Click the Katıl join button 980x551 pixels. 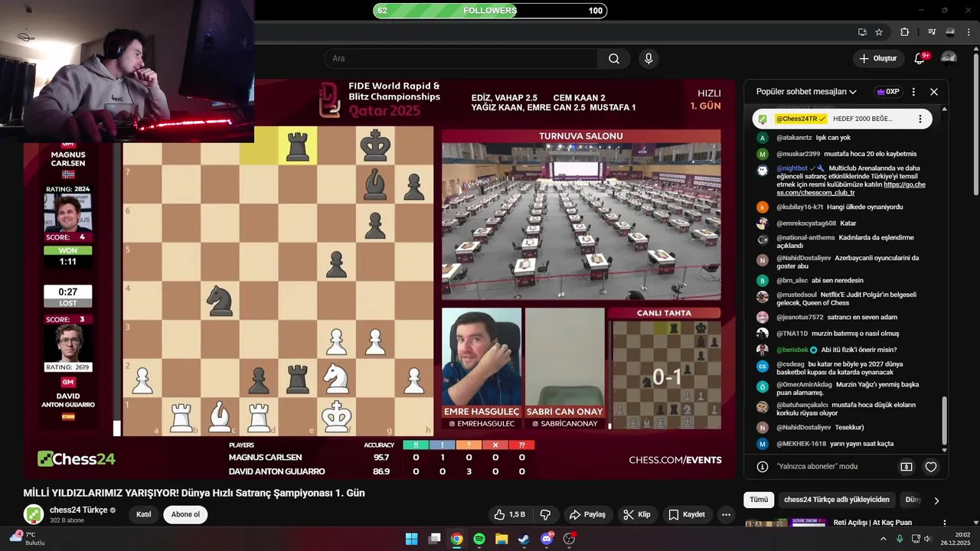pyautogui.click(x=144, y=514)
